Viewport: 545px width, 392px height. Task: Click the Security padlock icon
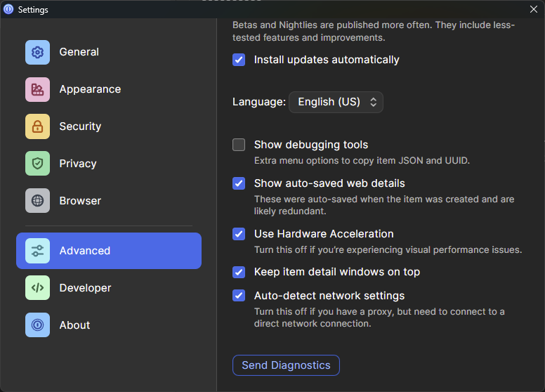pyautogui.click(x=37, y=126)
